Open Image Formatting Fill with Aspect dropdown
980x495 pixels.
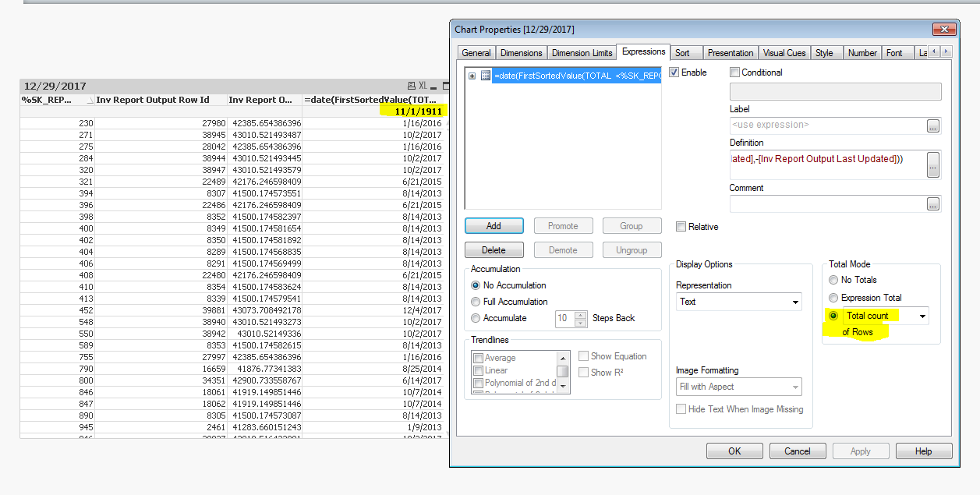[738, 387]
